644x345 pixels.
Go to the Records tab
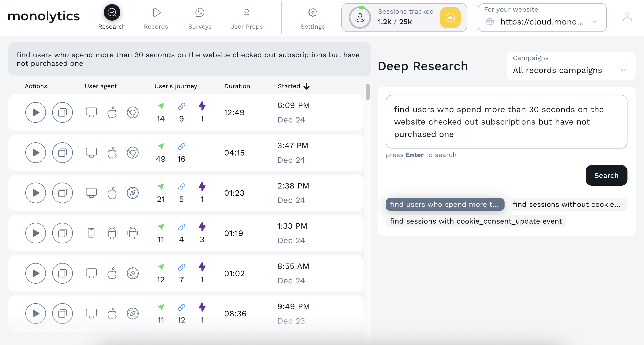click(x=156, y=18)
